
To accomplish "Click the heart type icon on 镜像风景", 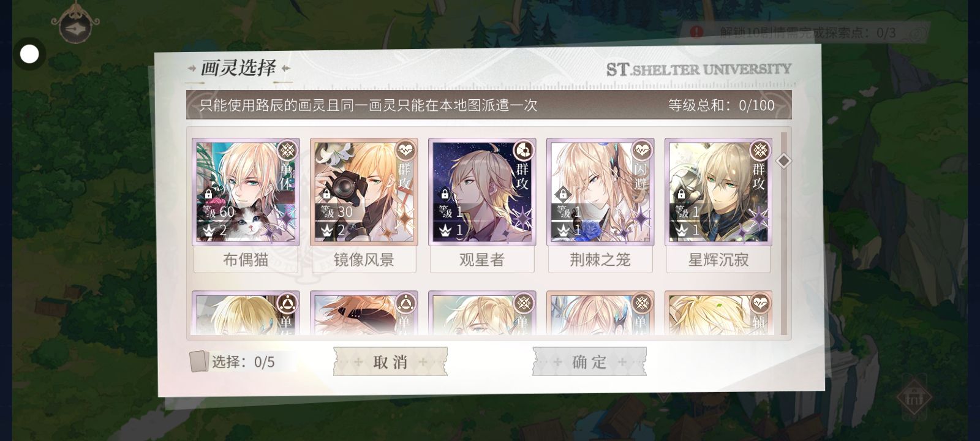I will 405,149.
